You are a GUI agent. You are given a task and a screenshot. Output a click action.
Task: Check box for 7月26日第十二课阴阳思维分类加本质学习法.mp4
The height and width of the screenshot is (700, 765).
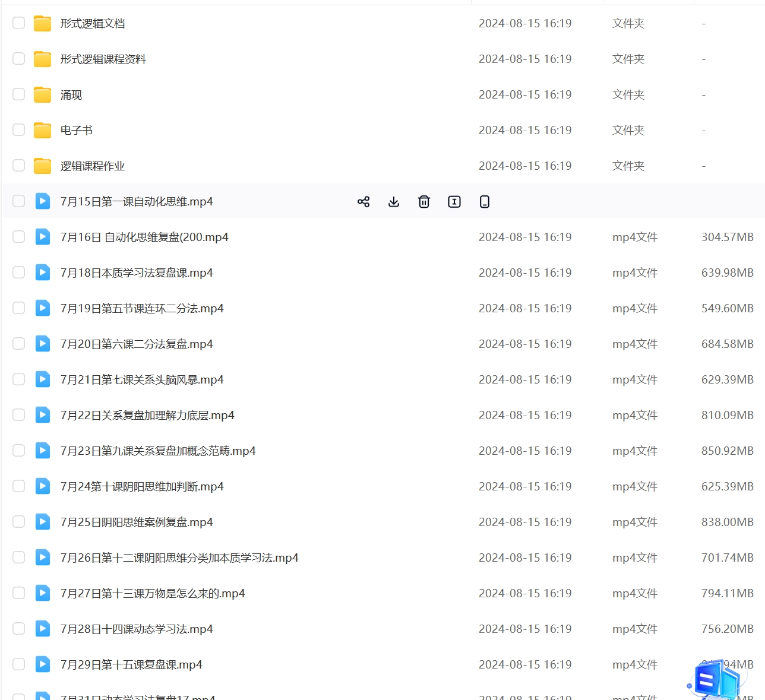(x=19, y=558)
